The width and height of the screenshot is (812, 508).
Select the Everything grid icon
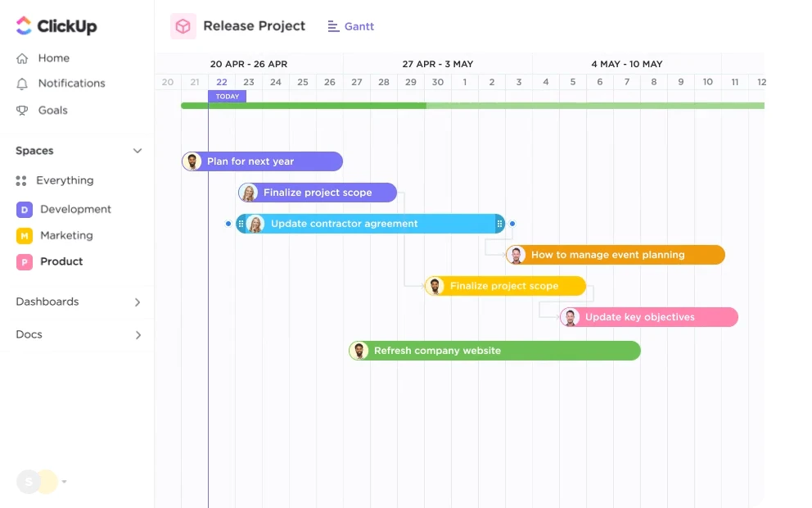pos(20,180)
